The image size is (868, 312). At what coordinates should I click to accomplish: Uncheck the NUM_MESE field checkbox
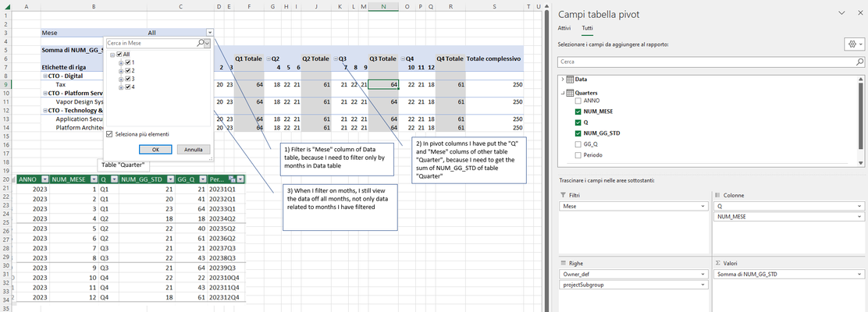tap(578, 112)
